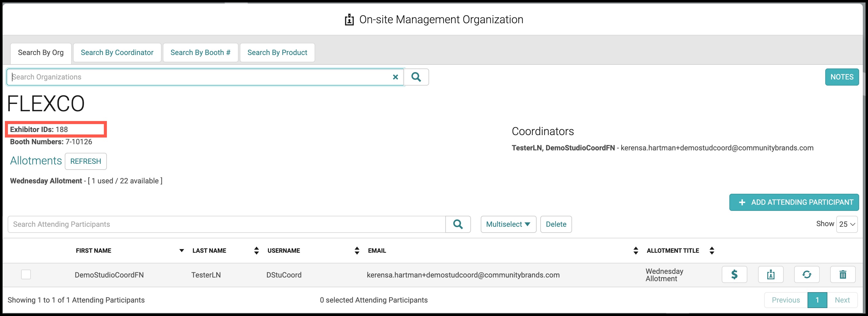Click the badge icon for DemoStudioCoordFN row
The image size is (868, 316).
[x=771, y=274]
